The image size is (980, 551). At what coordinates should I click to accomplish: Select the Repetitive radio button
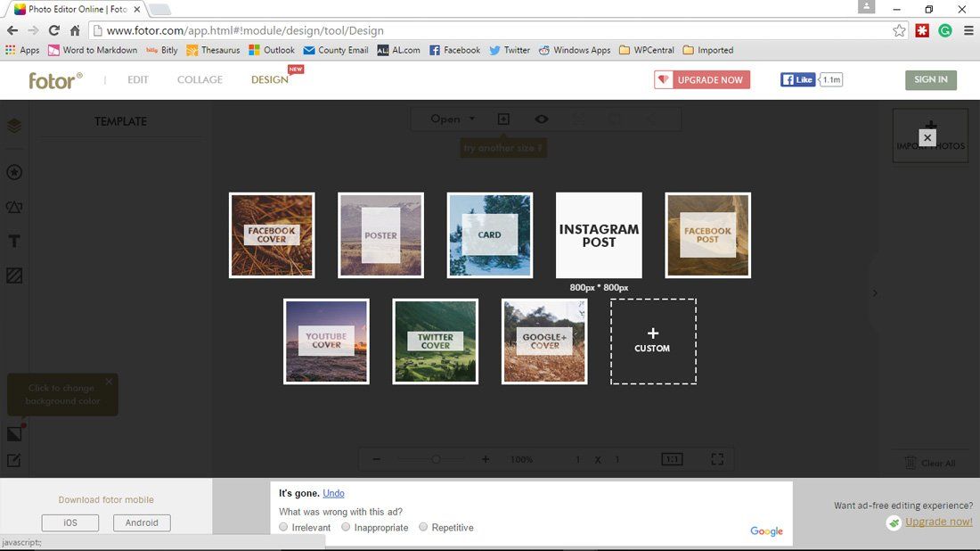[x=423, y=527]
